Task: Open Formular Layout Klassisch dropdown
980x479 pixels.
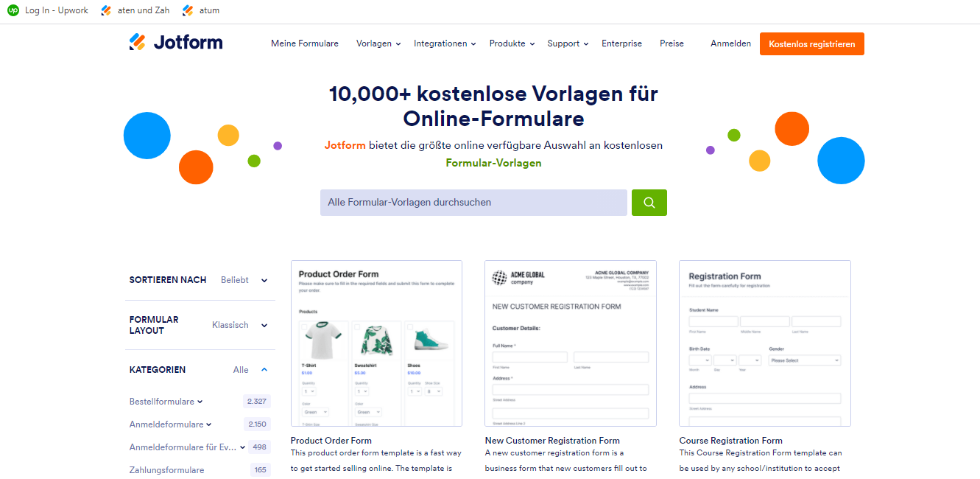Action: coord(239,325)
